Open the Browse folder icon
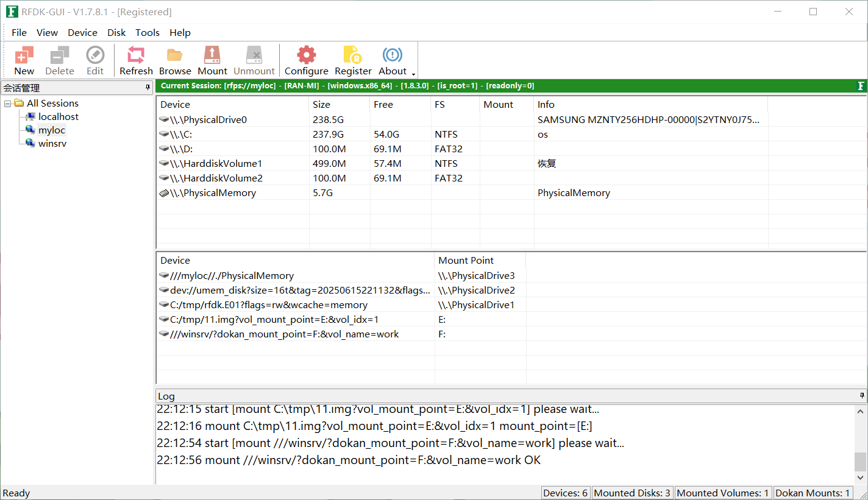868x500 pixels. 175,60
